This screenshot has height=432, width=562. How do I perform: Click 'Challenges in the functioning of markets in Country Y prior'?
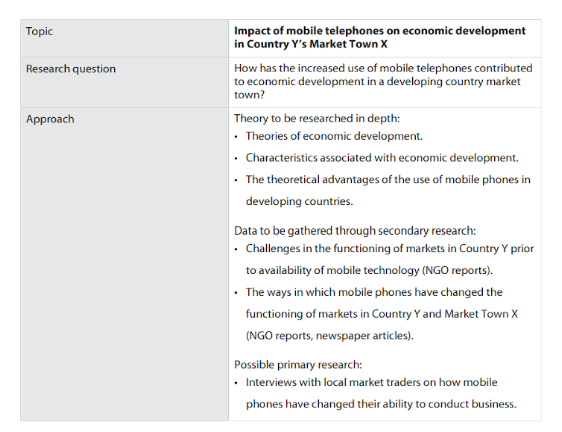coord(390,248)
